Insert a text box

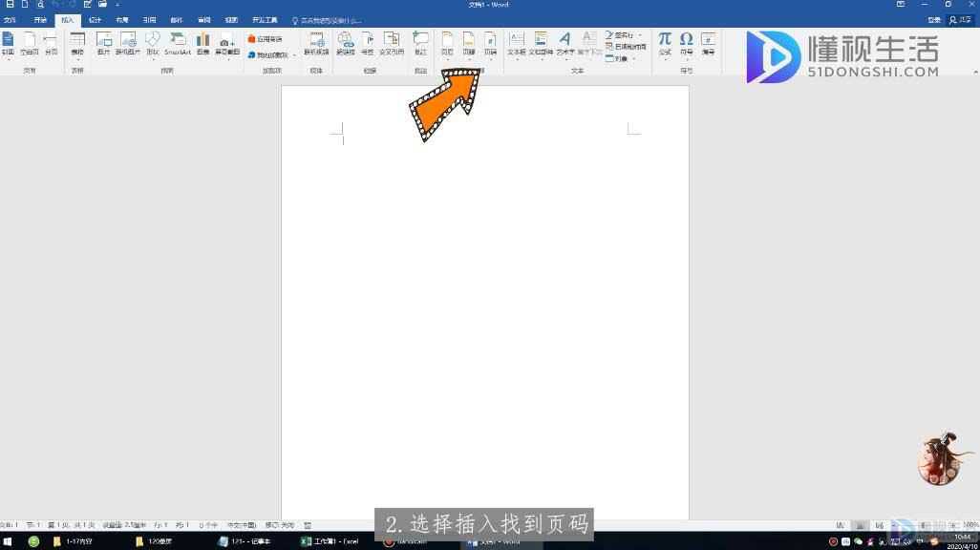(516, 44)
